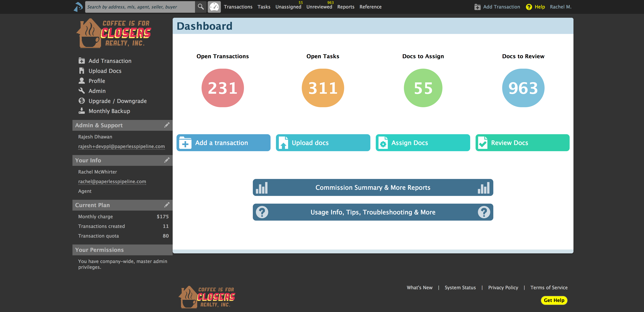644x312 pixels.
Task: Click the pencil icon beside Admin & Support
Action: click(x=167, y=125)
